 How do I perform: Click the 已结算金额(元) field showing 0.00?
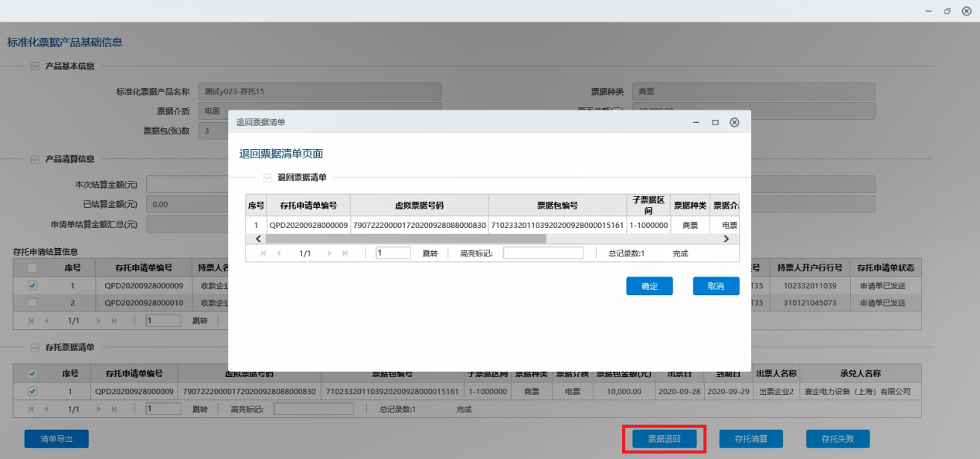(x=187, y=205)
